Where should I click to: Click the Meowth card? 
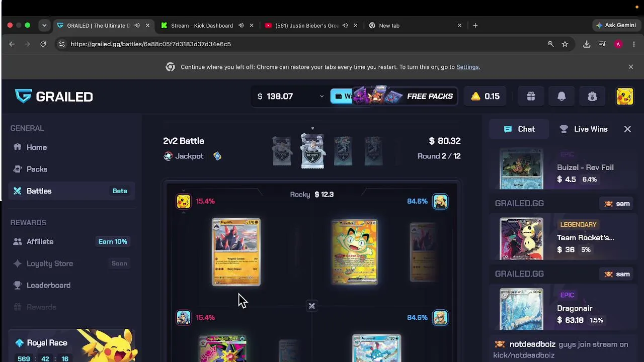coord(355,252)
